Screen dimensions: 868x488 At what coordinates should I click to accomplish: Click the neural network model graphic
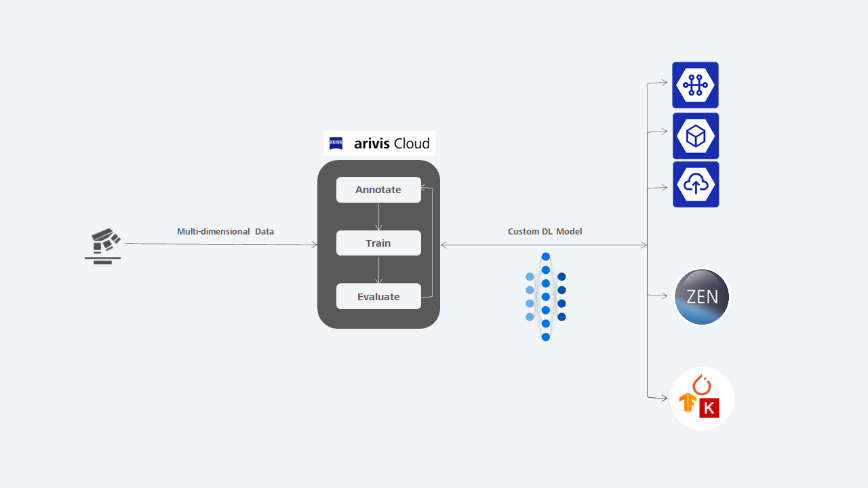click(545, 296)
